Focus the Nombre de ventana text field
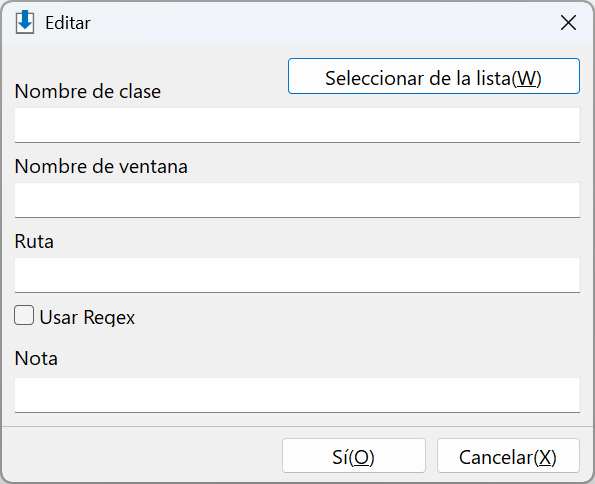This screenshot has width=595, height=484. 297,200
